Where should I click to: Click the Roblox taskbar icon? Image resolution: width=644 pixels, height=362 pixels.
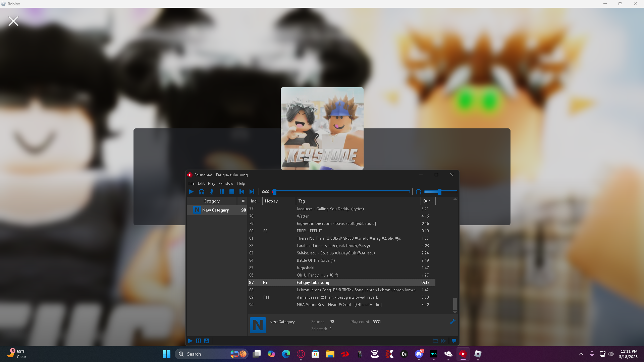coord(478,354)
